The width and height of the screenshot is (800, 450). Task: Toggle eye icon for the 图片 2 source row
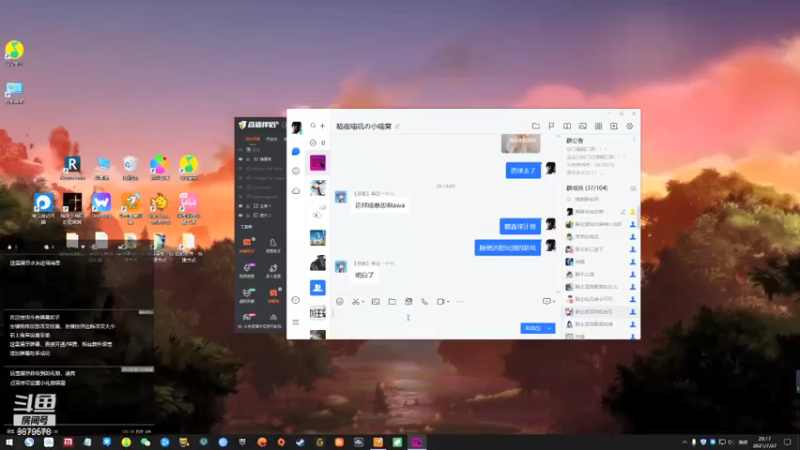(241, 215)
